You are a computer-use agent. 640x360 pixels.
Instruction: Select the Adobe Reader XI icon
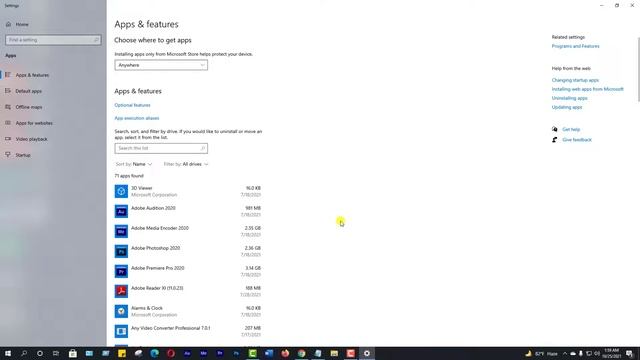(x=121, y=291)
